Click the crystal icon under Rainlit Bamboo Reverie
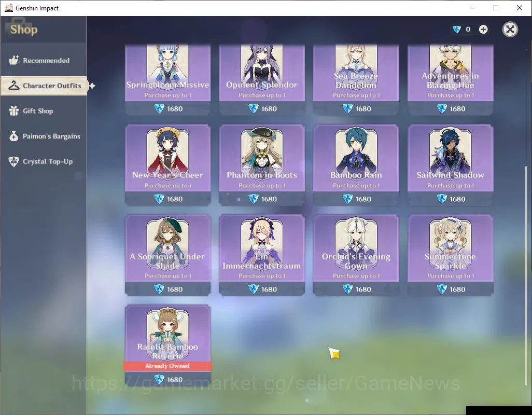 click(159, 379)
